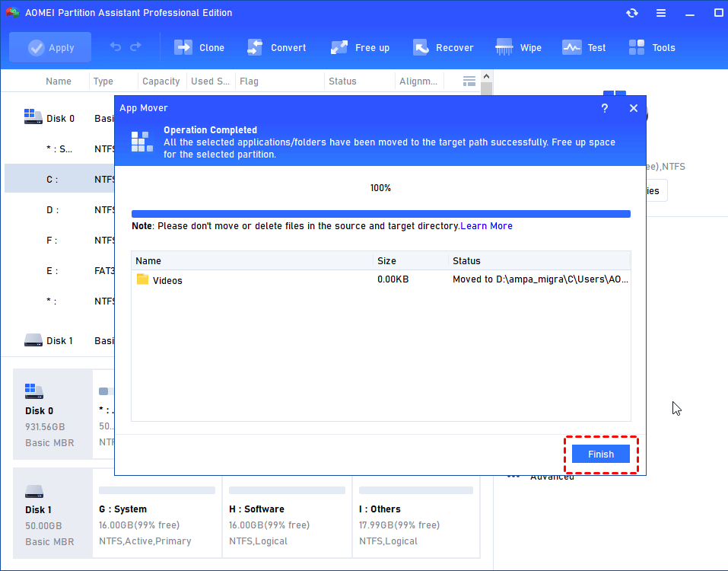Minimize the AOMEI window
The height and width of the screenshot is (571, 728).
point(690,14)
